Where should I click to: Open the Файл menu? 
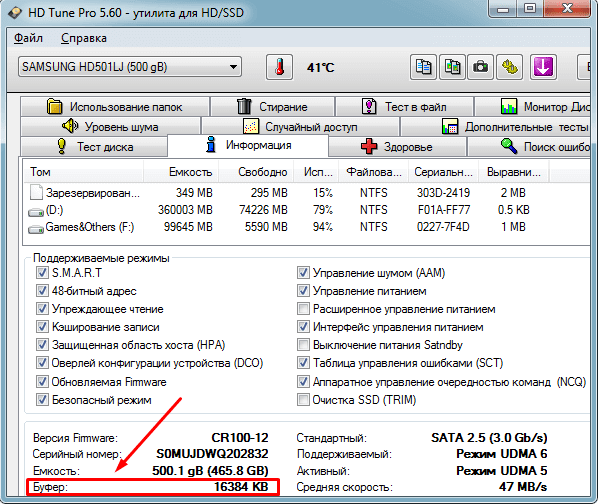coord(28,38)
